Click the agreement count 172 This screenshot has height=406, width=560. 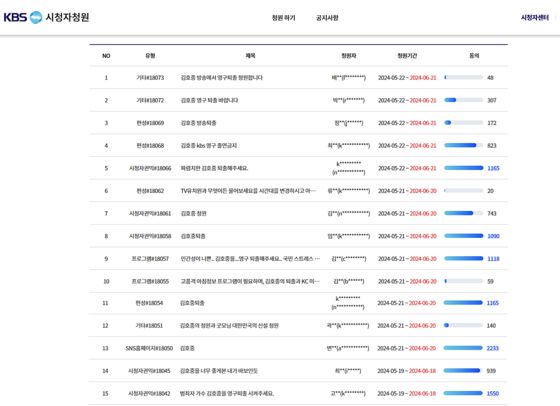492,123
